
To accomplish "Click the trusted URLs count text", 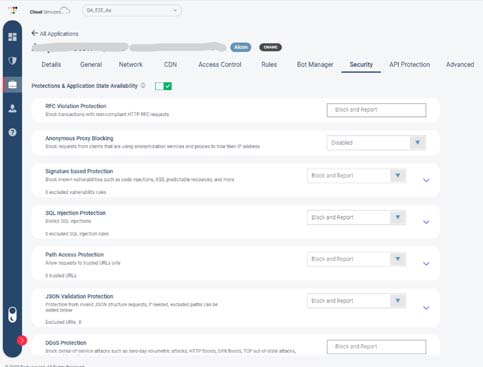I will click(x=61, y=275).
